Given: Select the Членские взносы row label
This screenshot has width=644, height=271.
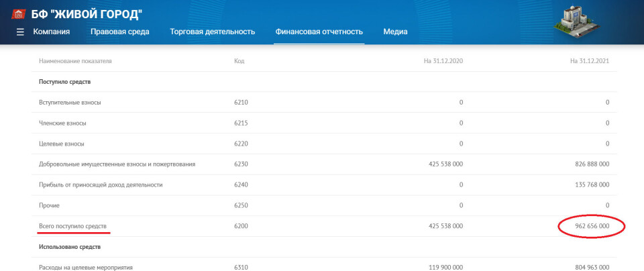Looking at the screenshot, I should coord(62,123).
